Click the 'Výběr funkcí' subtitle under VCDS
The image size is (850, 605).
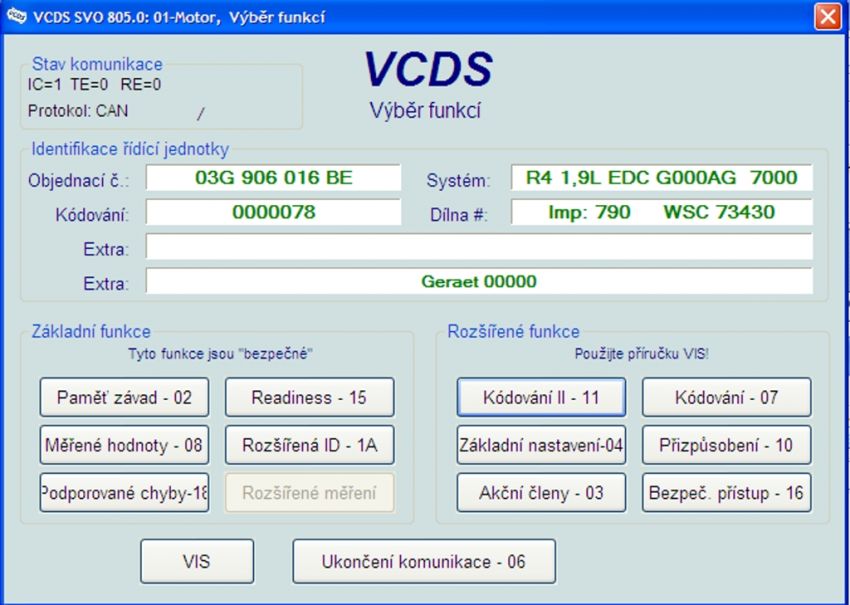[426, 111]
